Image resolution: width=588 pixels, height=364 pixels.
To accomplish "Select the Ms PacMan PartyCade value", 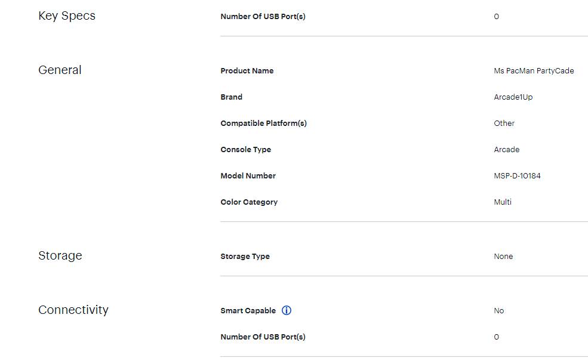I will pyautogui.click(x=534, y=71).
